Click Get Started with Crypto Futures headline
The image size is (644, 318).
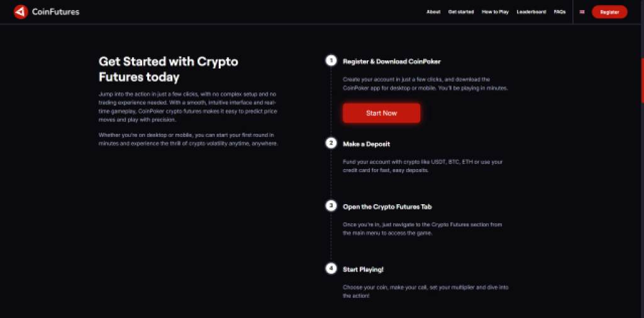[168, 69]
